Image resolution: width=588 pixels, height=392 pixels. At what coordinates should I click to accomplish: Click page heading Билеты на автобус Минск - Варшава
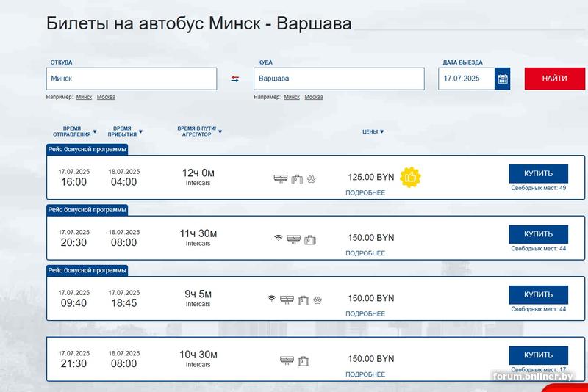pos(198,23)
